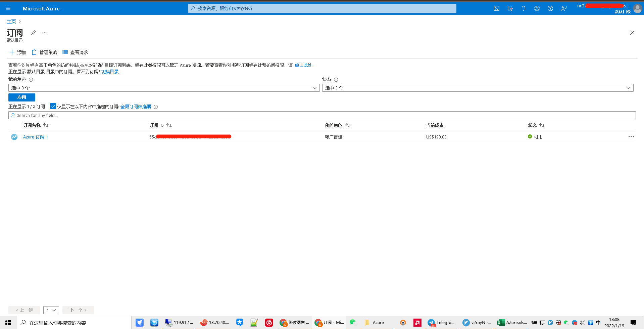
Task: Click the 切换目录 link
Action: point(110,72)
